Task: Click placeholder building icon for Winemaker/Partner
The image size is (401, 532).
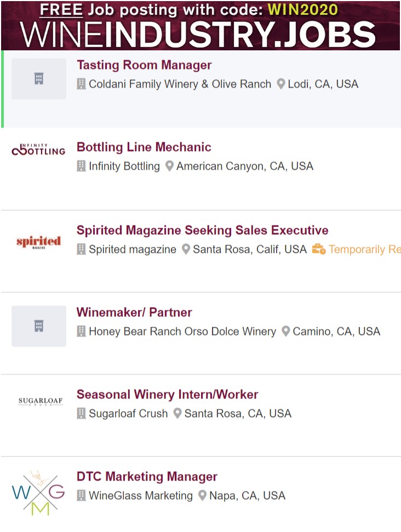Action: click(39, 326)
